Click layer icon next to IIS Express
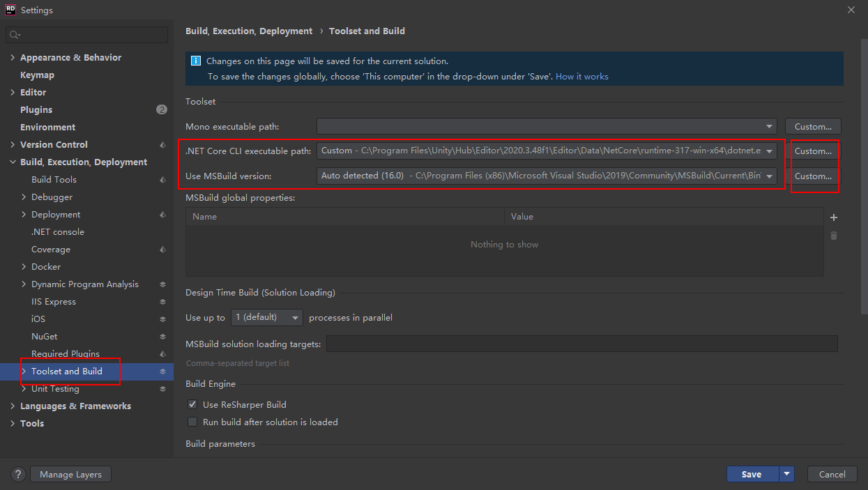 point(162,302)
